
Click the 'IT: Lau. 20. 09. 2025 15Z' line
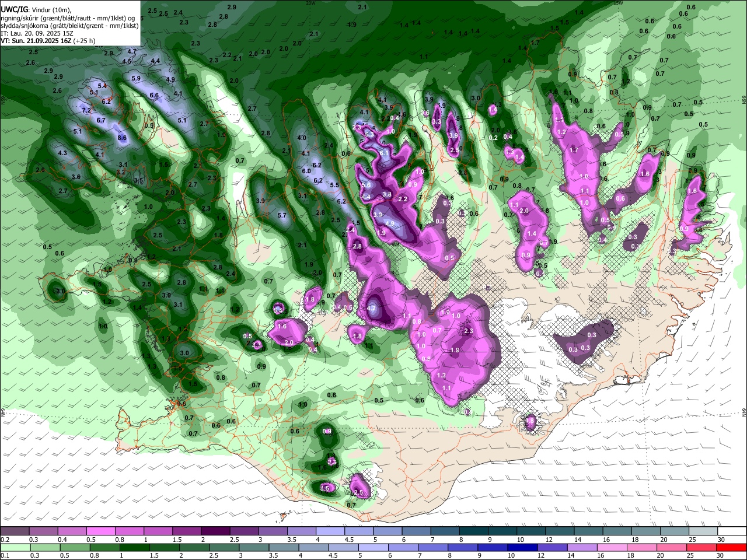pyautogui.click(x=37, y=33)
